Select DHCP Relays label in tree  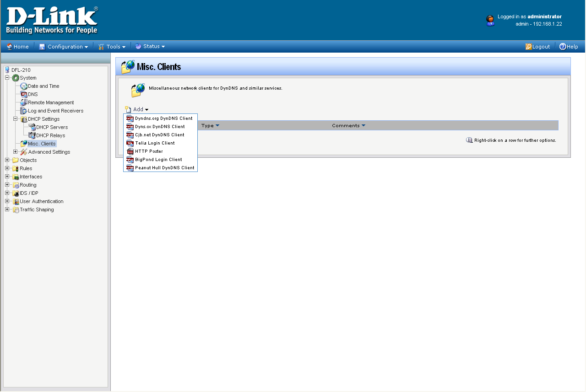(51, 135)
